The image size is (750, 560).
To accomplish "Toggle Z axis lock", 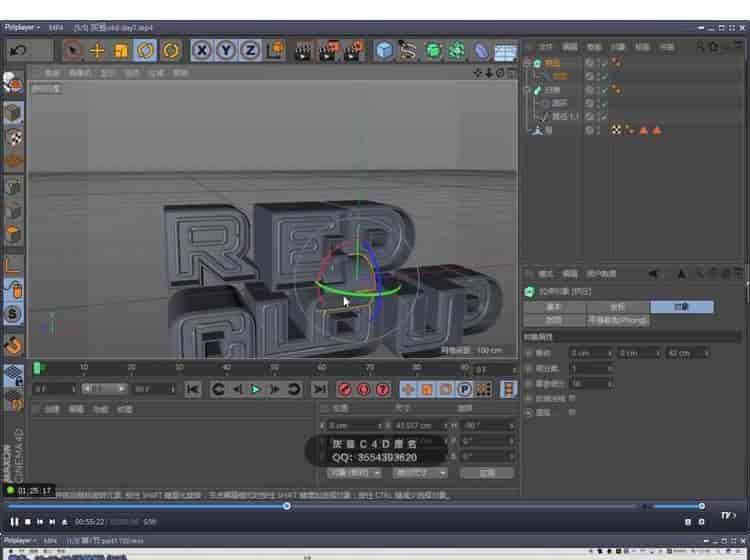I will [x=249, y=50].
